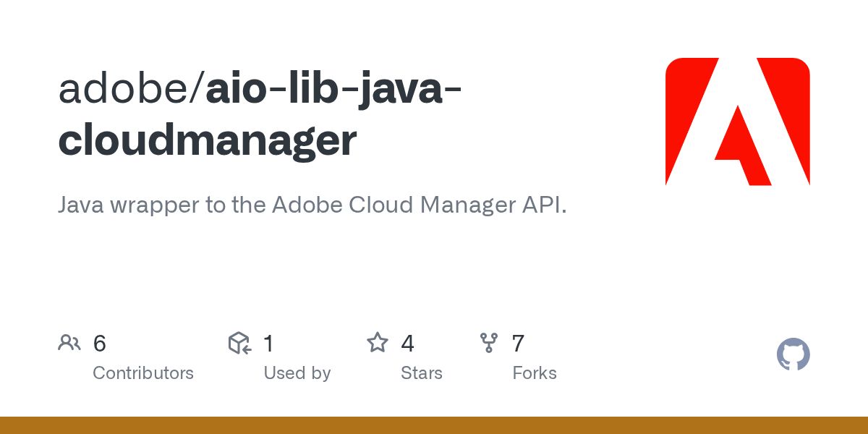
Task: Click the Adobe Cloud Manager API text
Action: (x=420, y=205)
